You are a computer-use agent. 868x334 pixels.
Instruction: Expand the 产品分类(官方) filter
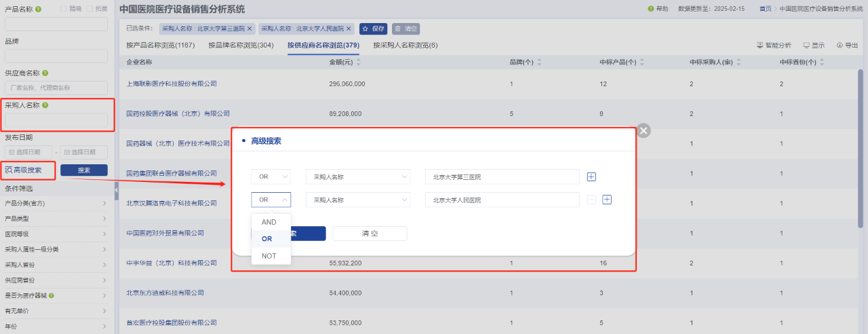pyautogui.click(x=56, y=203)
